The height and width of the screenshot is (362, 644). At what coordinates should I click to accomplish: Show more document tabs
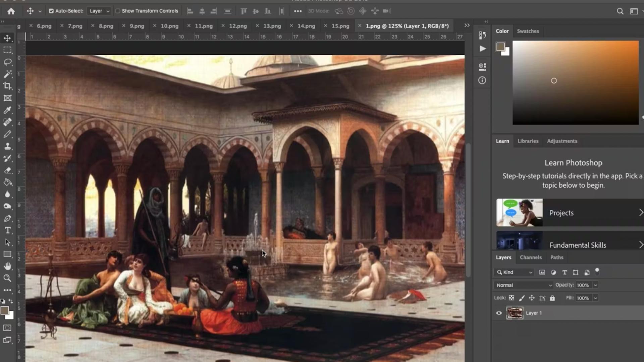pos(467,25)
